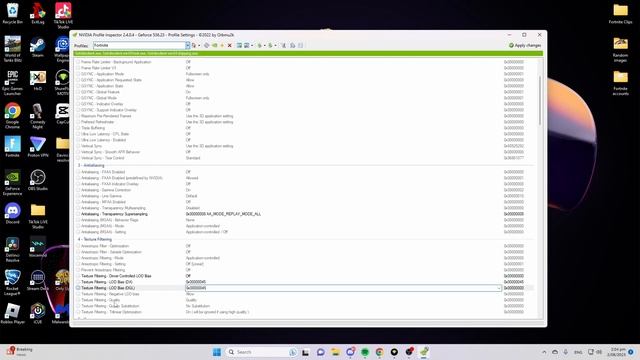Viewport: 640px width, 360px height.
Task: Open dropdown arrow next to home profile icon
Action: click(199, 45)
